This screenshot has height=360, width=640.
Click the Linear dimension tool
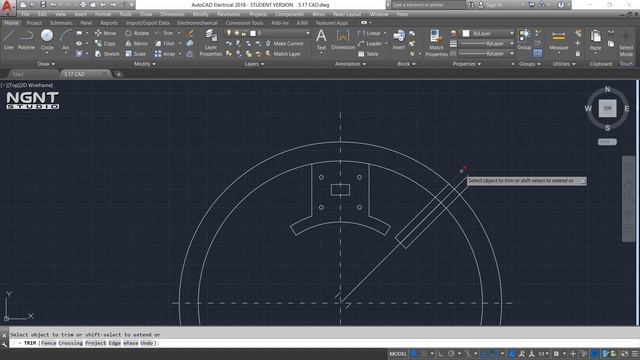tap(369, 33)
